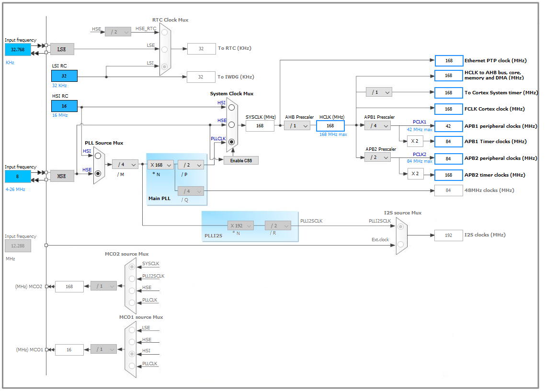Select LSI input in the RTC Clock Mux
This screenshot has height=392, width=545.
point(165,67)
